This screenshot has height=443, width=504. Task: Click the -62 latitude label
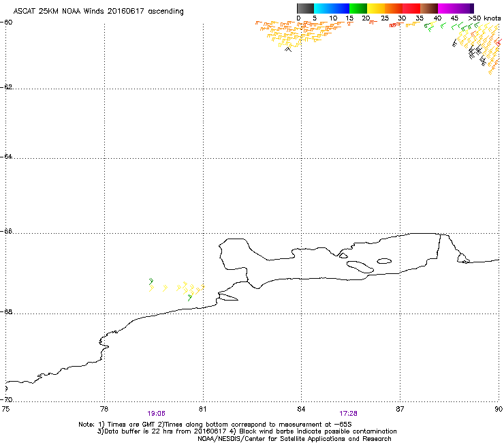[x=6, y=87]
